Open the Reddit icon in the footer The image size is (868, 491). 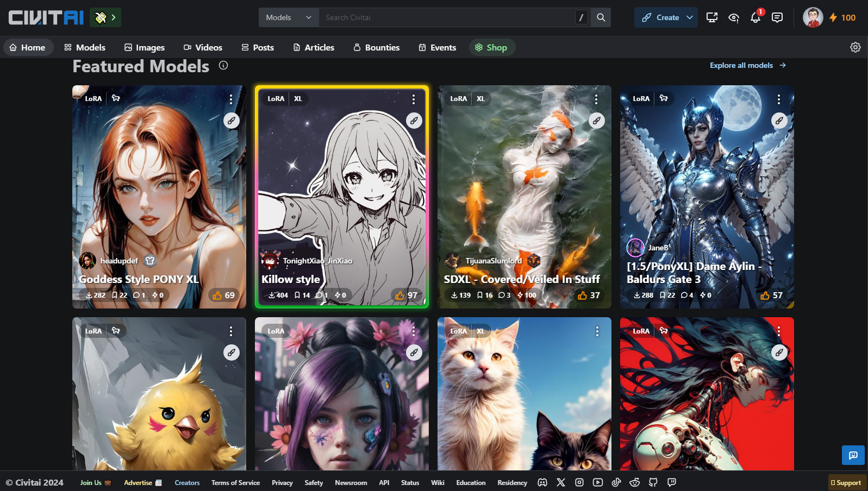[x=635, y=482]
